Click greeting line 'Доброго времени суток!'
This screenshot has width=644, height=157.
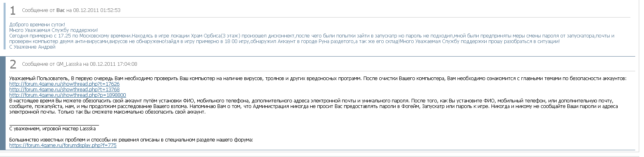pos(37,25)
